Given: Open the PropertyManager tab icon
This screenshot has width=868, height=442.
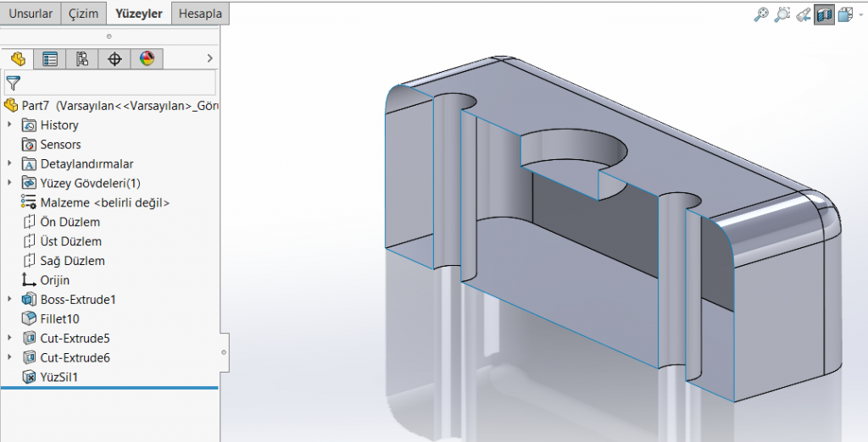Looking at the screenshot, I should pos(50,58).
